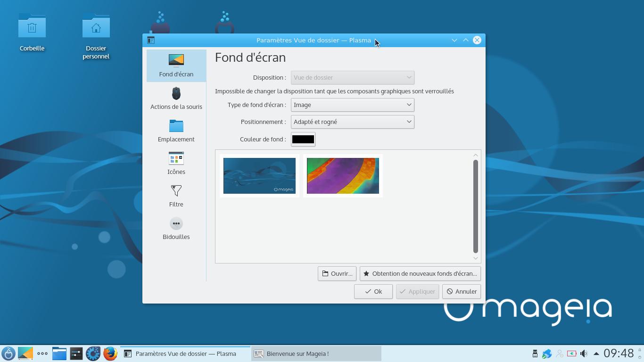Confirm with the Ok button
Viewport: 644px width, 362px height.
(x=373, y=291)
